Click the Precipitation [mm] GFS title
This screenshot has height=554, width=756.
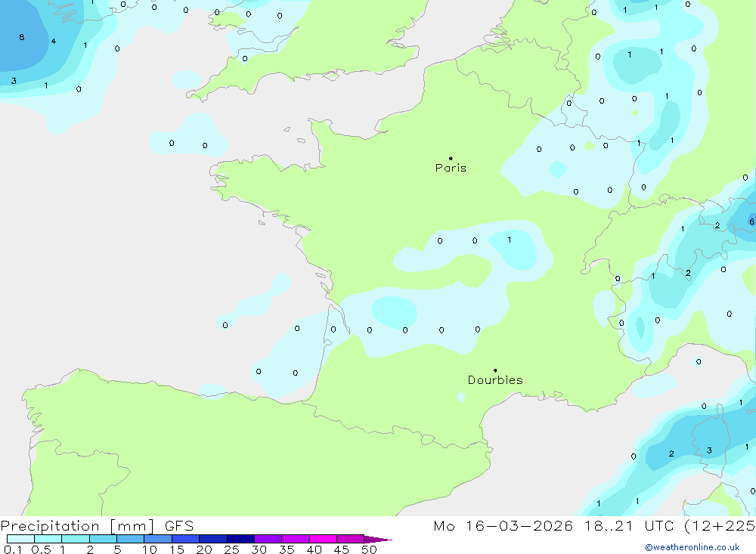[x=97, y=525]
